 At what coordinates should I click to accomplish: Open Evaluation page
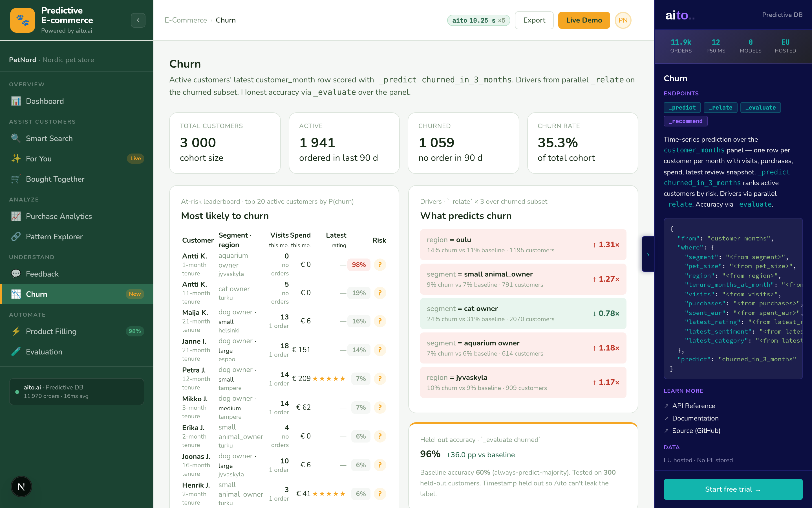pos(76,352)
